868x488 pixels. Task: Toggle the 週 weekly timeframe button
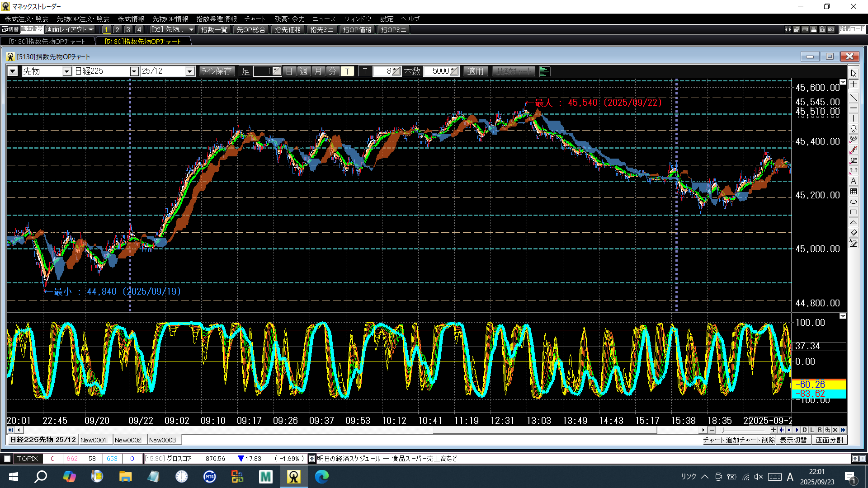[303, 71]
